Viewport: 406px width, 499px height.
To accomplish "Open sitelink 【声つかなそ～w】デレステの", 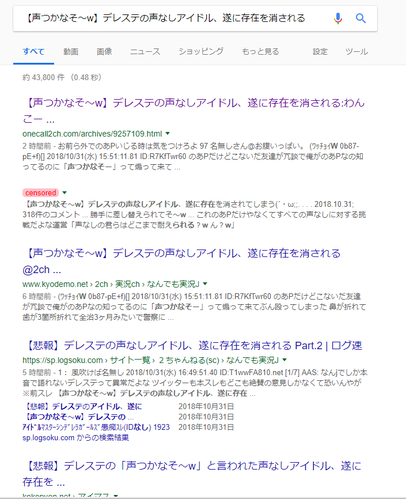I will click(x=78, y=417).
